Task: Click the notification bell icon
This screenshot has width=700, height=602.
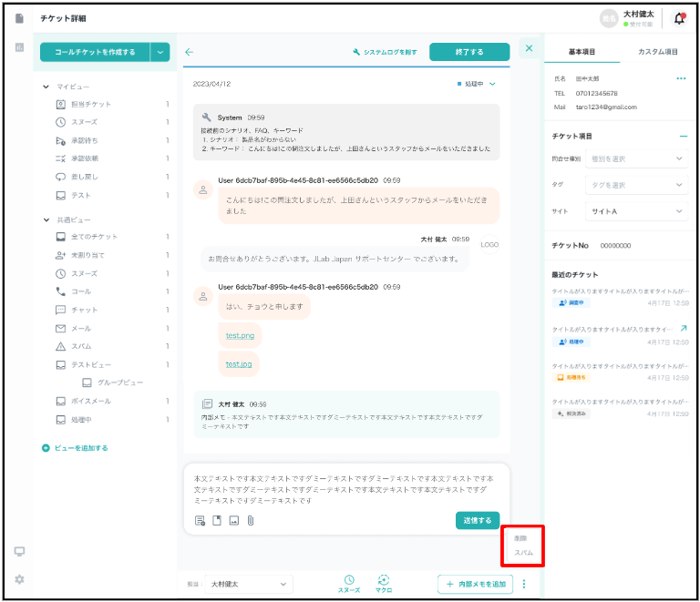Action: tap(679, 18)
